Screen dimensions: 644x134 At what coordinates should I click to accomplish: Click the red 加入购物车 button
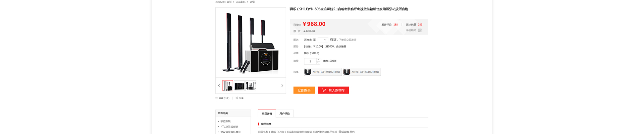334,90
